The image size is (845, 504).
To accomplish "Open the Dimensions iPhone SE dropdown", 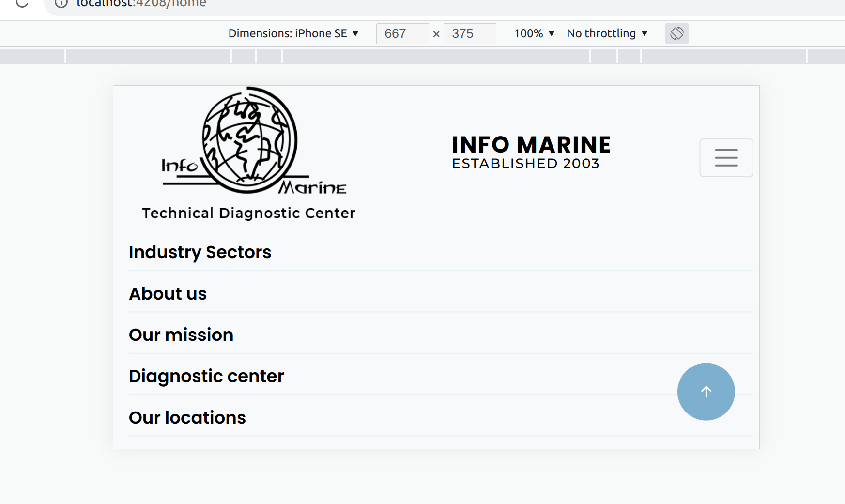I will [x=293, y=33].
